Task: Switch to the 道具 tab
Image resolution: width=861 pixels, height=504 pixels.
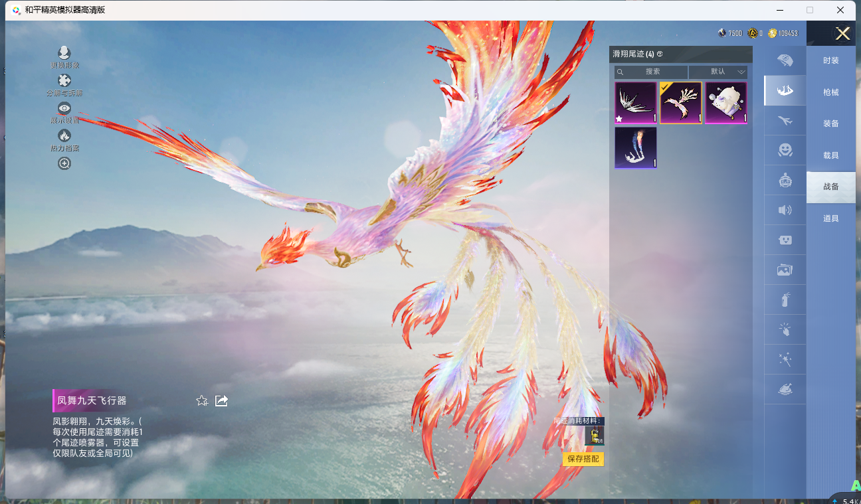Action: click(831, 218)
